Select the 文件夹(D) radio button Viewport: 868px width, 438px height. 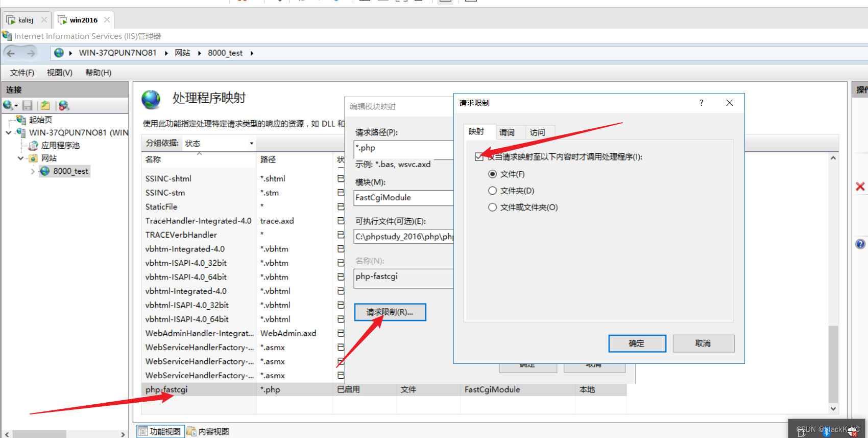coord(492,191)
